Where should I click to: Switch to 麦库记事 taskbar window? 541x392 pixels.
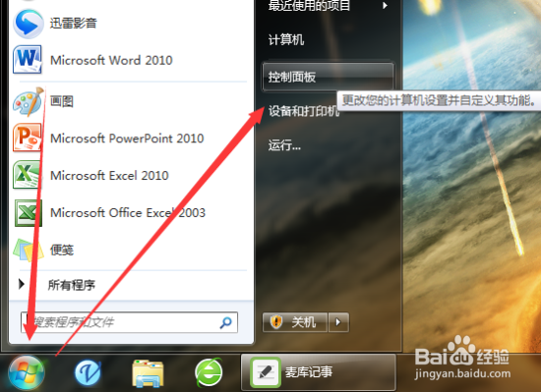point(318,372)
